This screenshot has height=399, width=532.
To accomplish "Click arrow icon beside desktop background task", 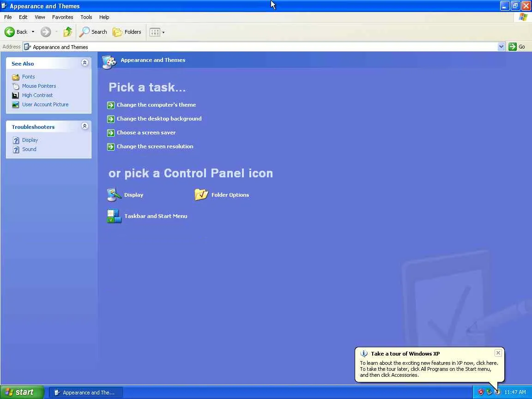I will pos(111,119).
